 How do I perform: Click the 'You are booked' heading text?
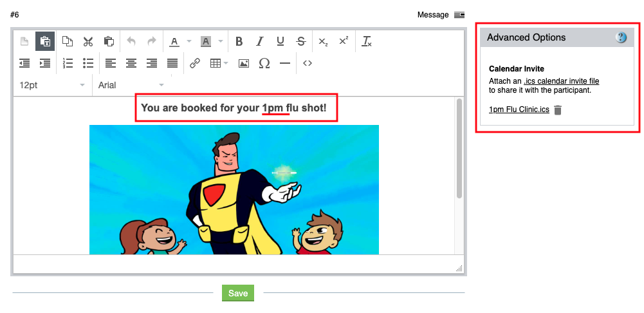pos(234,108)
